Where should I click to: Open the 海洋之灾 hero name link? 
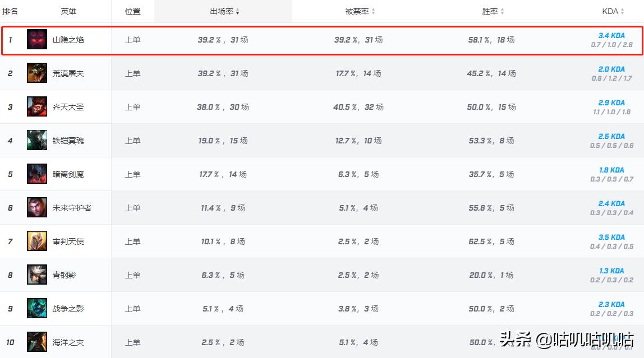(x=68, y=342)
